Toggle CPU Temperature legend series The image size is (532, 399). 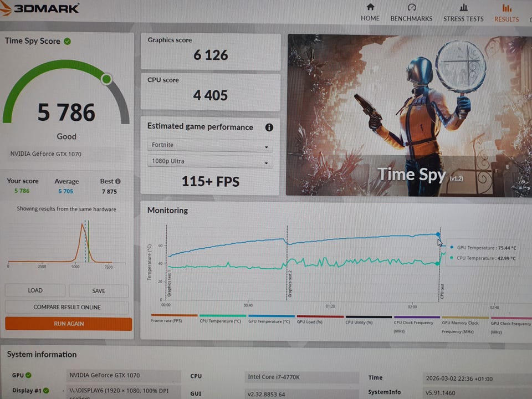click(223, 319)
